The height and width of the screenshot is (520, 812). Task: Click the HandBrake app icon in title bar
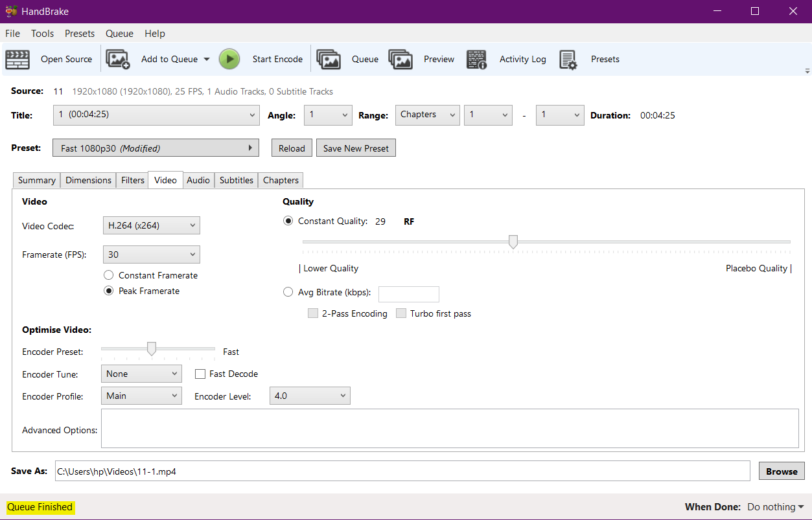(x=11, y=12)
